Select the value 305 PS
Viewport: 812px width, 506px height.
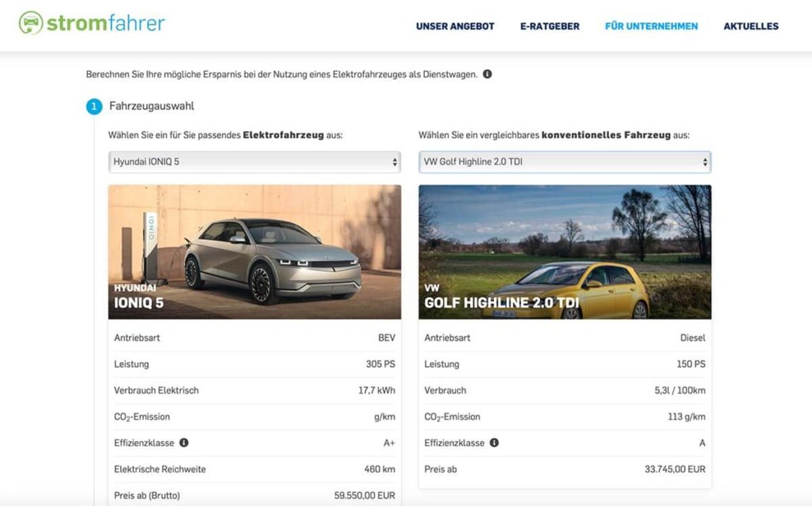tap(380, 364)
